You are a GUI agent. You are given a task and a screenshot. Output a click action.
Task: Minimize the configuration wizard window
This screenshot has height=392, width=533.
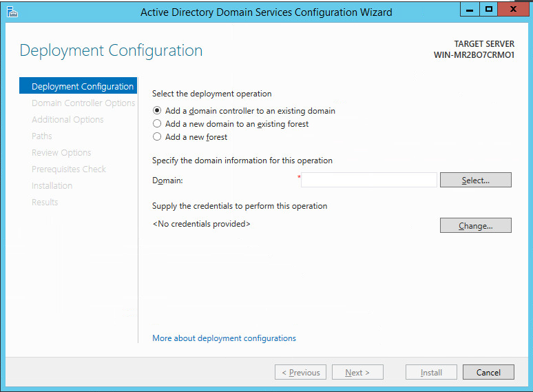tap(470, 10)
